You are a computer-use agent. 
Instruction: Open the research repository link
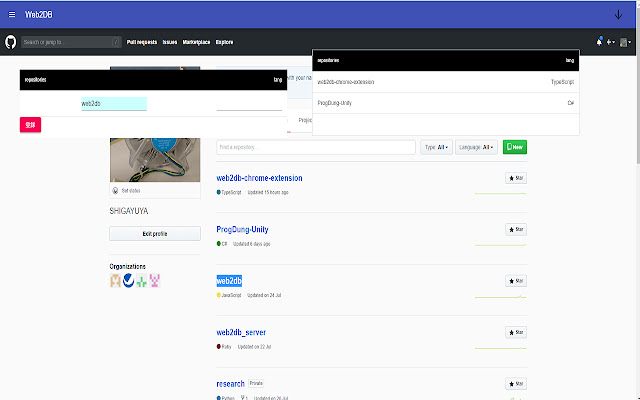pyautogui.click(x=230, y=384)
